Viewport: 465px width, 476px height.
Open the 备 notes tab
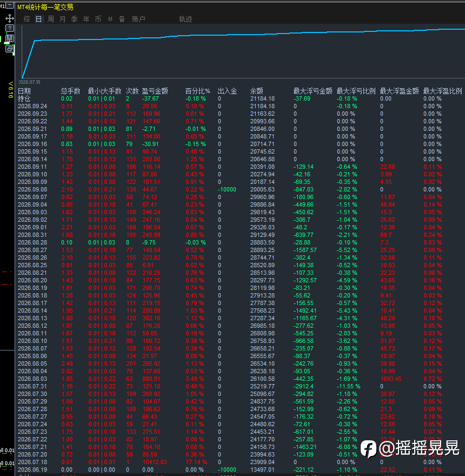pos(122,19)
